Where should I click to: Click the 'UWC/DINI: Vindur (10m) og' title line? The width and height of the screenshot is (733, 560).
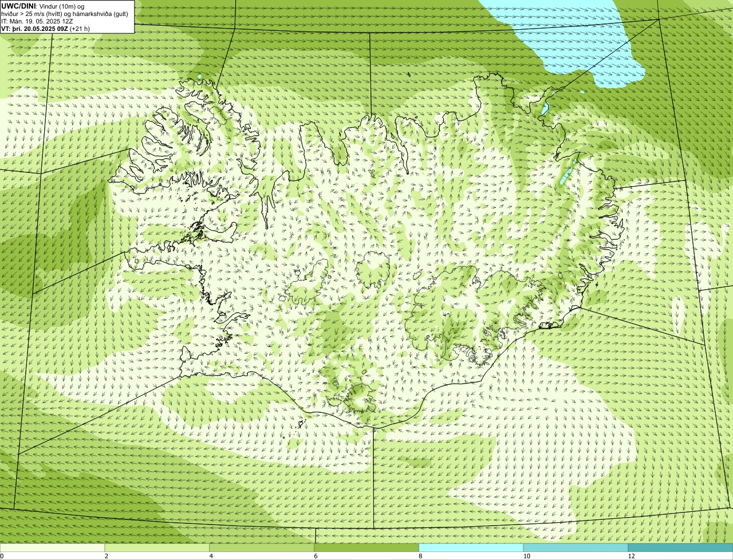point(43,6)
